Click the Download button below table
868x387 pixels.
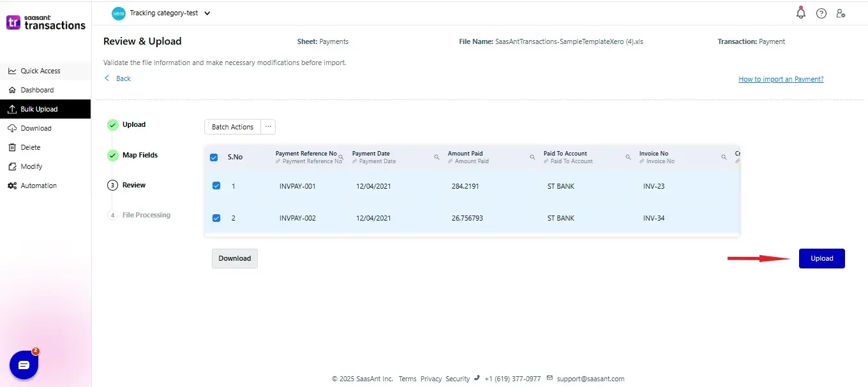point(235,258)
